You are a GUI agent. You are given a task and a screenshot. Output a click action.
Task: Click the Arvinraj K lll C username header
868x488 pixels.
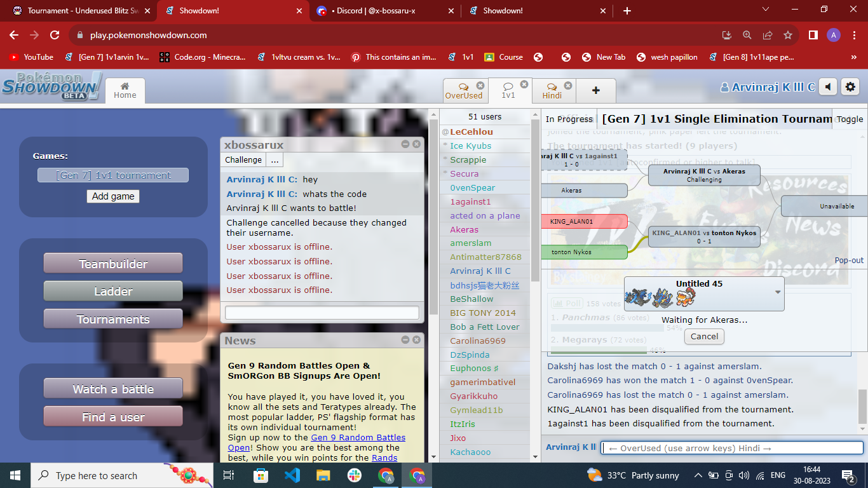point(767,88)
